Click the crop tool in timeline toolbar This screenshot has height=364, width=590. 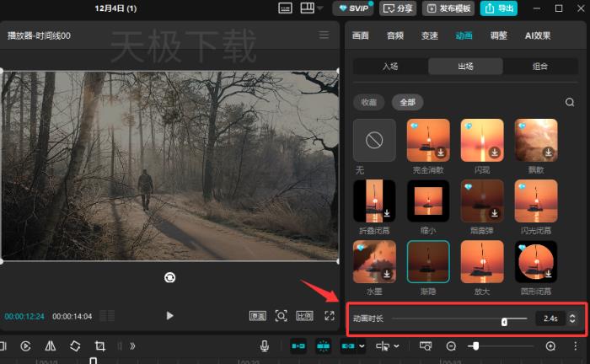coord(100,345)
